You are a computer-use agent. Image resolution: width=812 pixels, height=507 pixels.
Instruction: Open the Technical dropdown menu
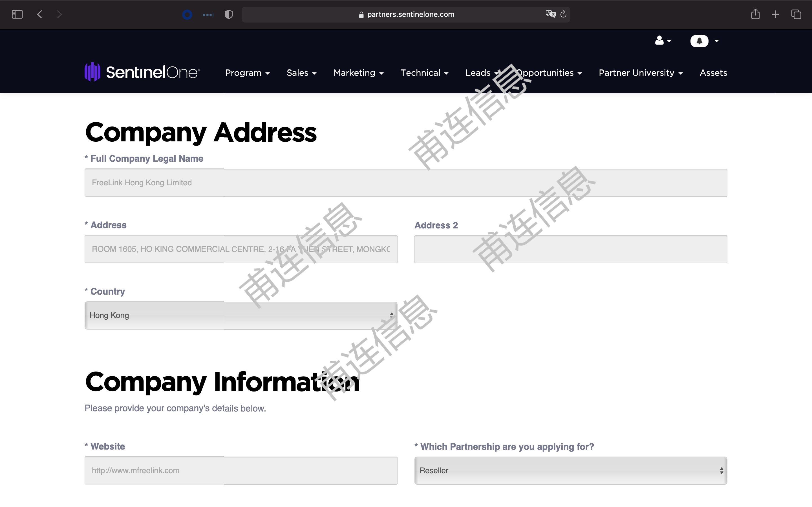coord(424,72)
